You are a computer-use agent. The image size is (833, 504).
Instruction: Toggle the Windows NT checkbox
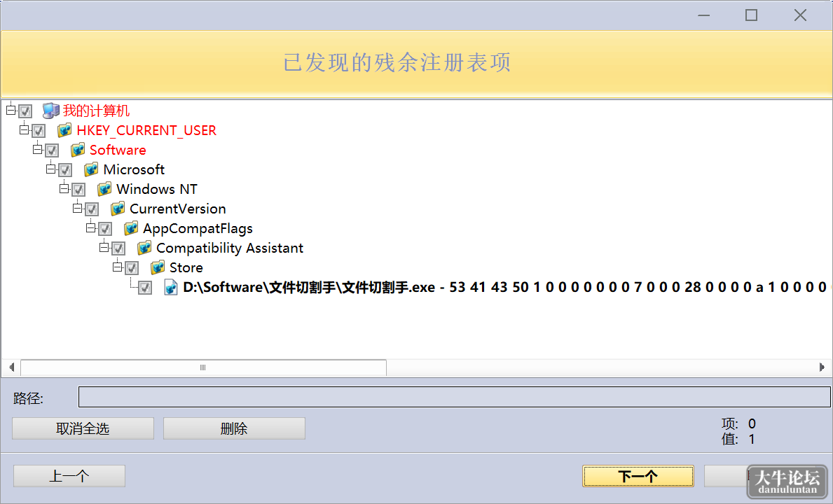(78, 190)
